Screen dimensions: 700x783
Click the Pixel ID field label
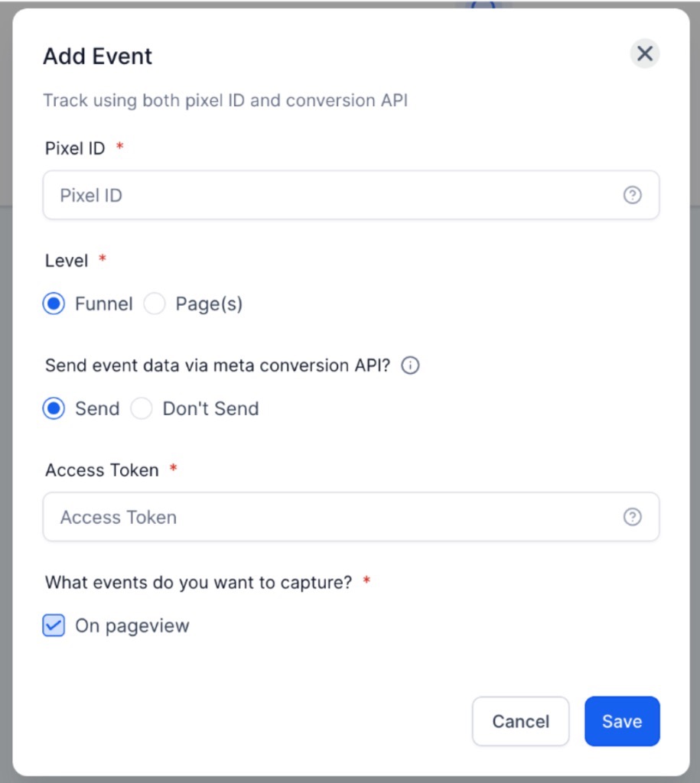(75, 148)
